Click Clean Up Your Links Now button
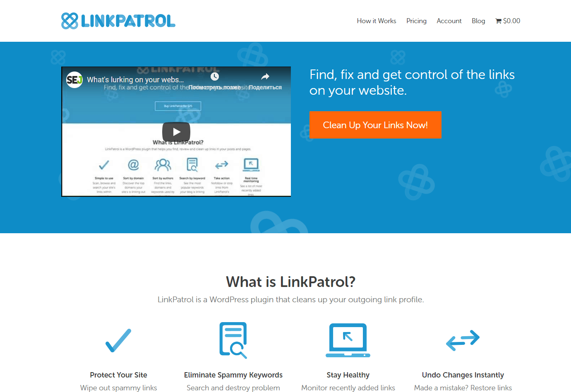 (375, 125)
